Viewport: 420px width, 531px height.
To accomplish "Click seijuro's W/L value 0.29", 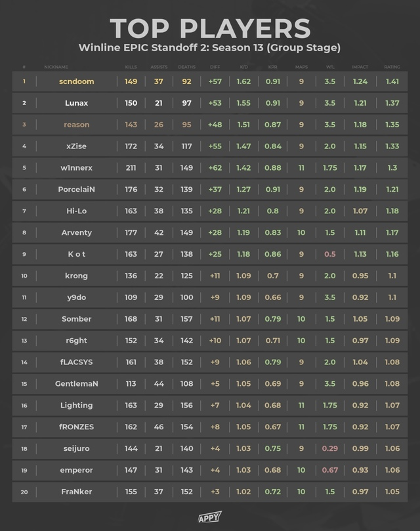I will pos(330,449).
